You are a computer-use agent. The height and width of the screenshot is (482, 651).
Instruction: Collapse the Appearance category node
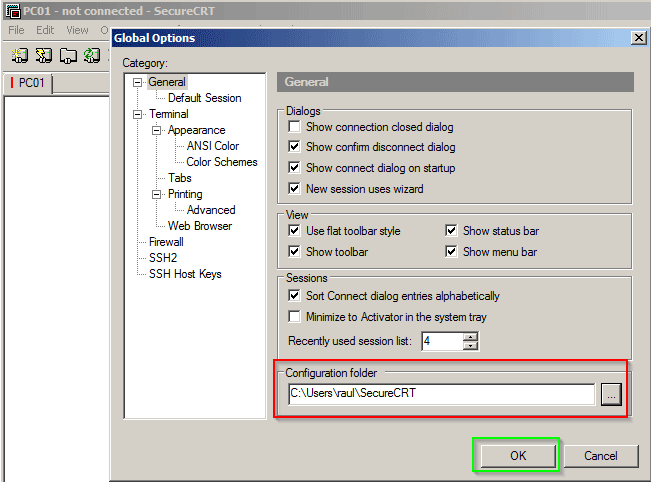tap(157, 130)
